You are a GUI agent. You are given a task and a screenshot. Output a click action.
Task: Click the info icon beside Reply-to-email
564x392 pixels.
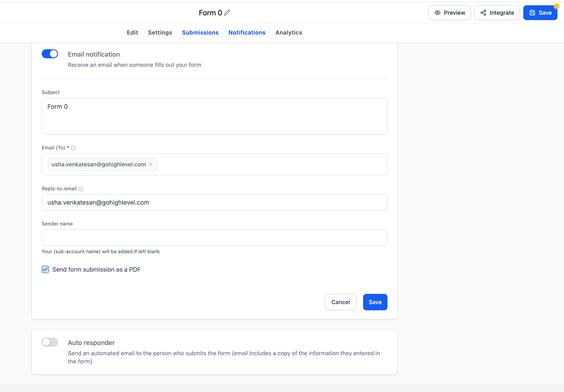pyautogui.click(x=81, y=189)
